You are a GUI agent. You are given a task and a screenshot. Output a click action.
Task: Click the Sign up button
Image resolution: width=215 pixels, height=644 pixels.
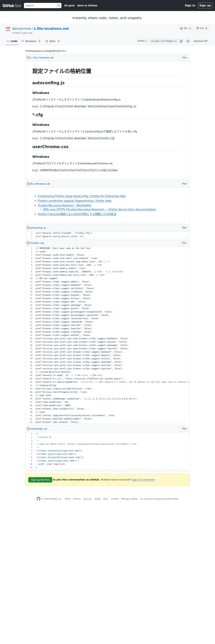coord(205,6)
